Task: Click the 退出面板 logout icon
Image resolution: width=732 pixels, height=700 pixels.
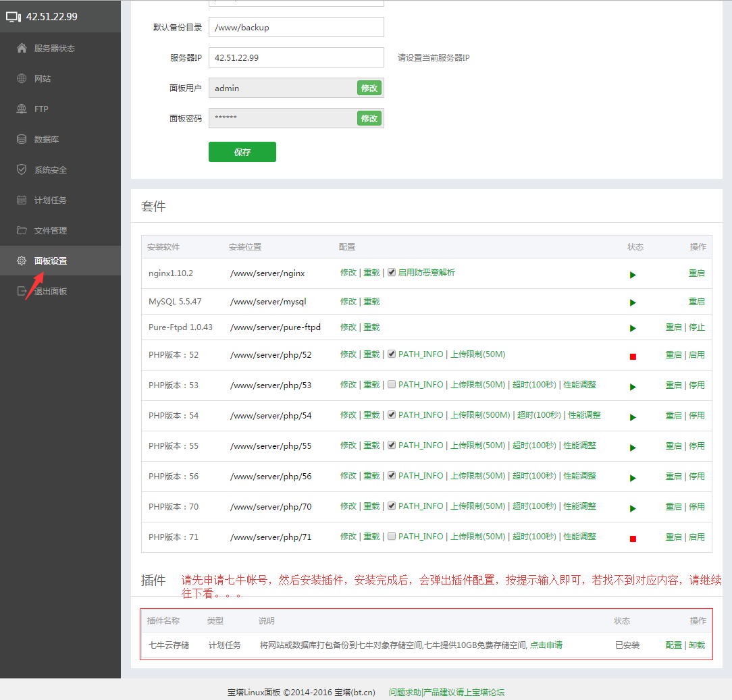Action: point(22,291)
